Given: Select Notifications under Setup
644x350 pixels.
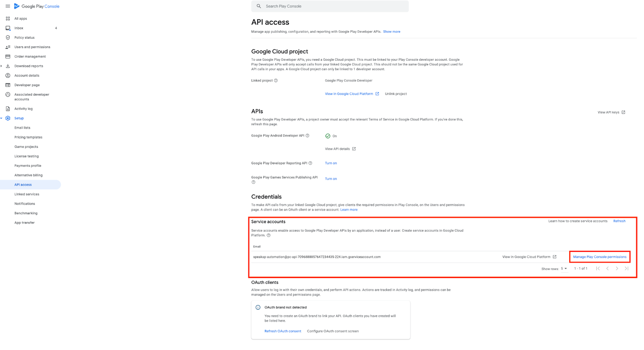Looking at the screenshot, I should pos(25,204).
